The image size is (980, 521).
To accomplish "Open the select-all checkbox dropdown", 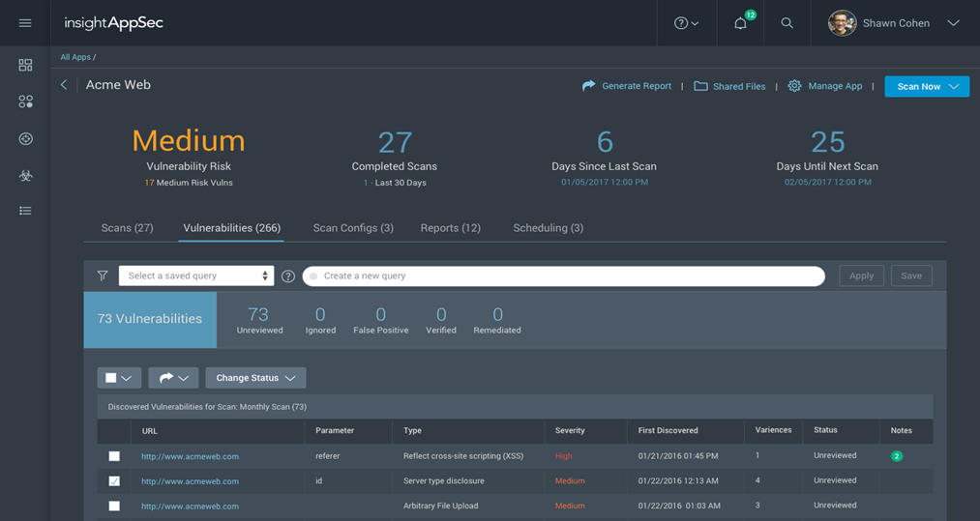I will tap(119, 378).
